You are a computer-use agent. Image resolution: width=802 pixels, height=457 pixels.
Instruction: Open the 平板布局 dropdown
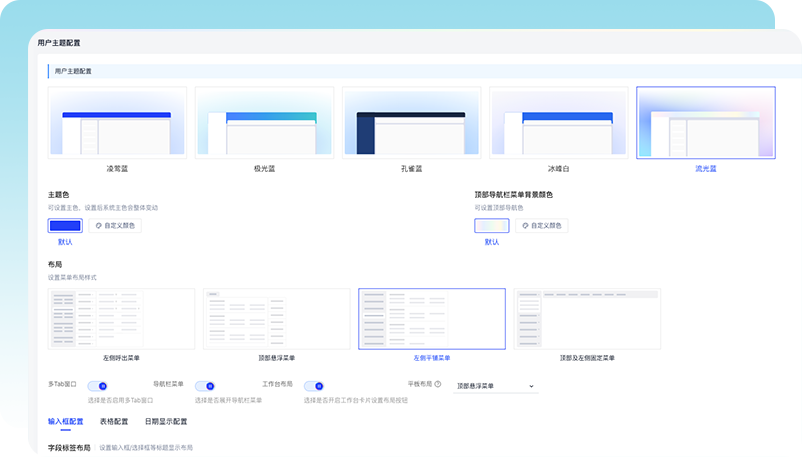pos(495,386)
